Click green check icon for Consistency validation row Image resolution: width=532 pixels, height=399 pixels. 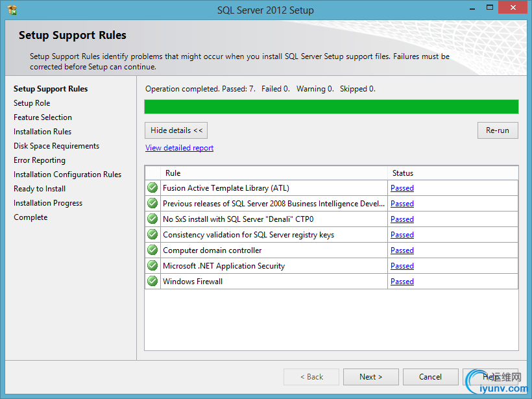(x=152, y=234)
